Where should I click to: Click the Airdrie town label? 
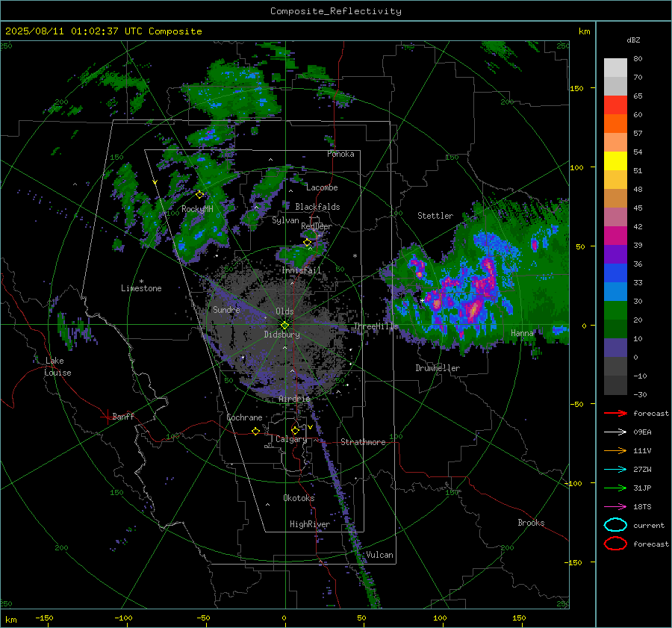pos(294,399)
